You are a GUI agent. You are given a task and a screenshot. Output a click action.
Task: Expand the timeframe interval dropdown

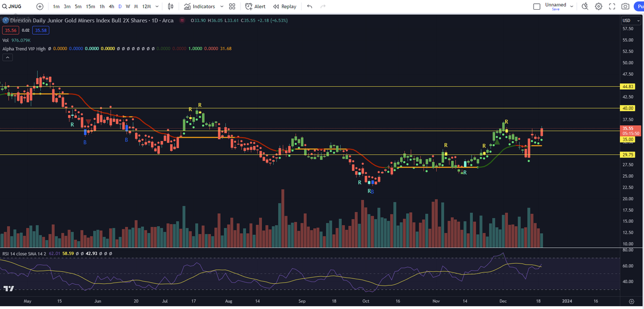pos(157,6)
